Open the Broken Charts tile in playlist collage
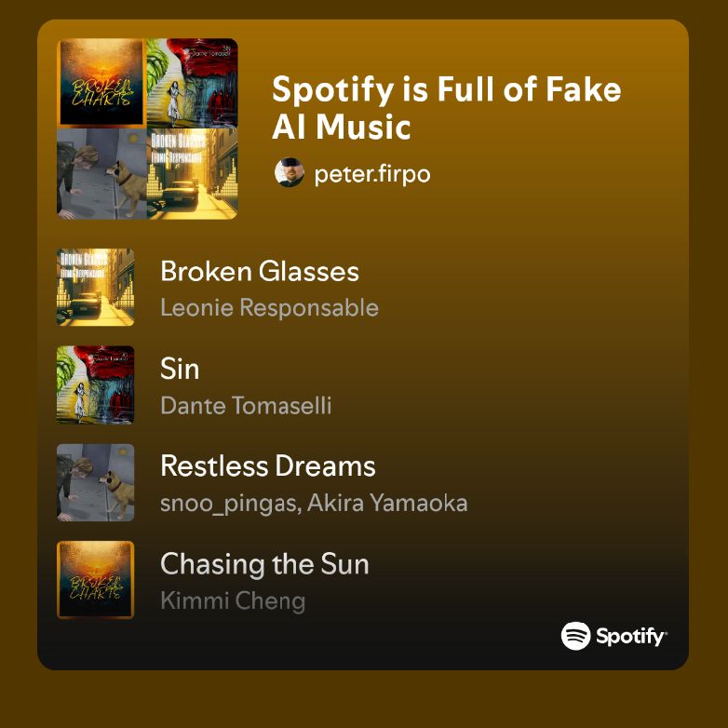Viewport: 728px width, 728px height. coord(101,83)
